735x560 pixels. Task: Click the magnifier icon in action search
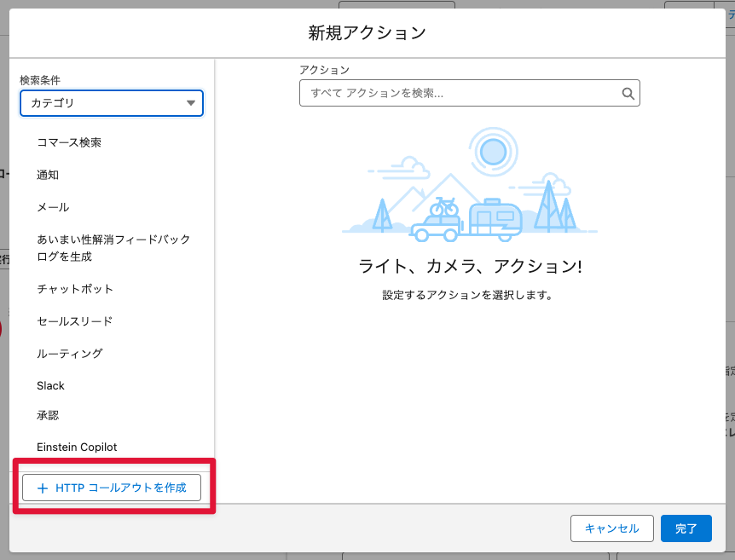coord(628,94)
